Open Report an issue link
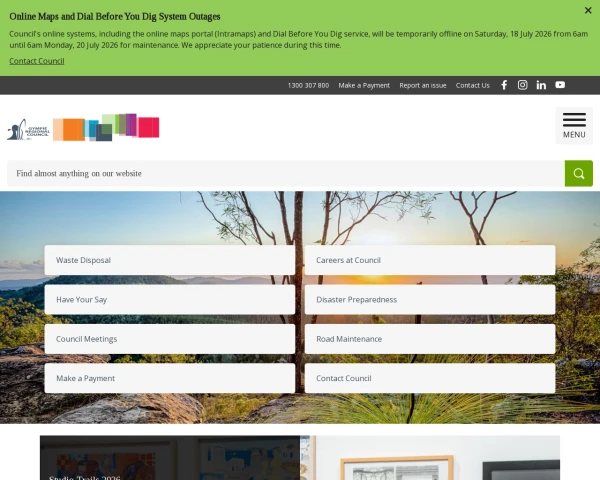Viewport: 600px width, 480px height. pos(423,85)
